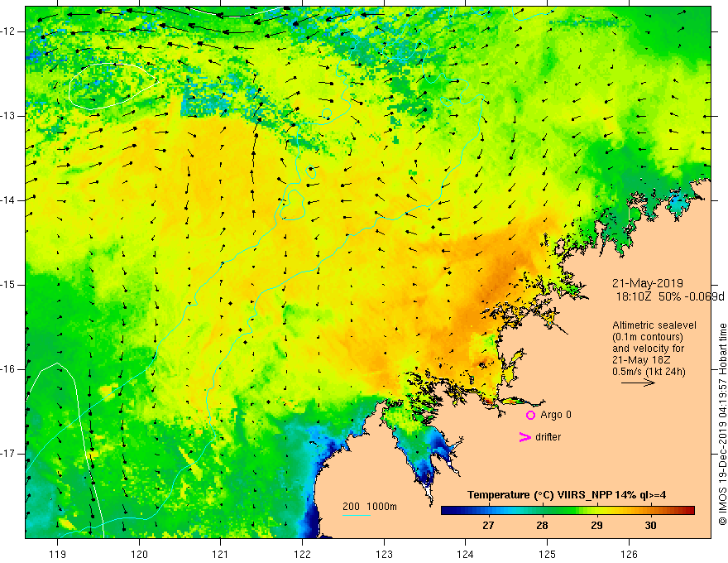Click the '21-May-2019' date label

click(x=647, y=283)
